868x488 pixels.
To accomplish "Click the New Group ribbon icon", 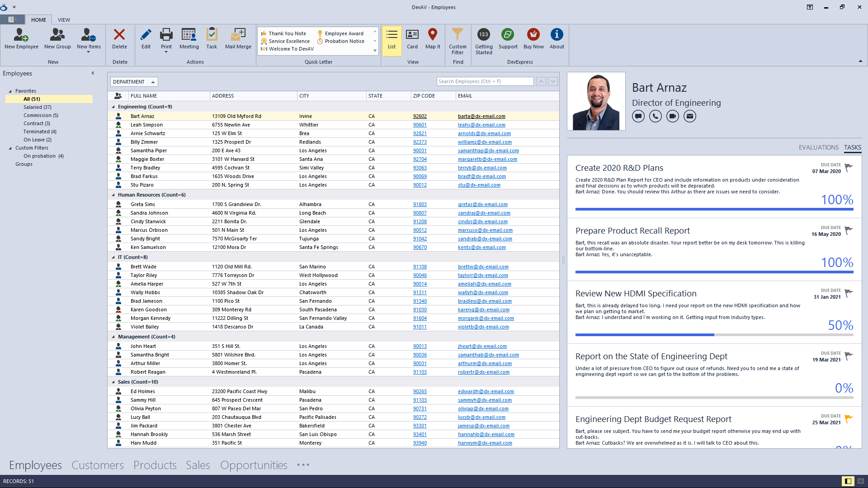I will click(x=57, y=38).
